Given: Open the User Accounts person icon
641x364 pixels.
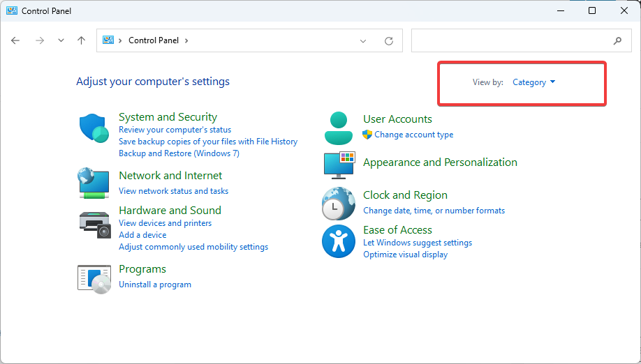Looking at the screenshot, I should [x=339, y=128].
